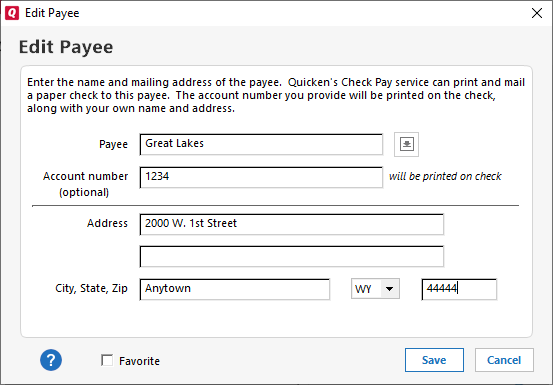Close the Edit Payee dialog window

click(537, 13)
